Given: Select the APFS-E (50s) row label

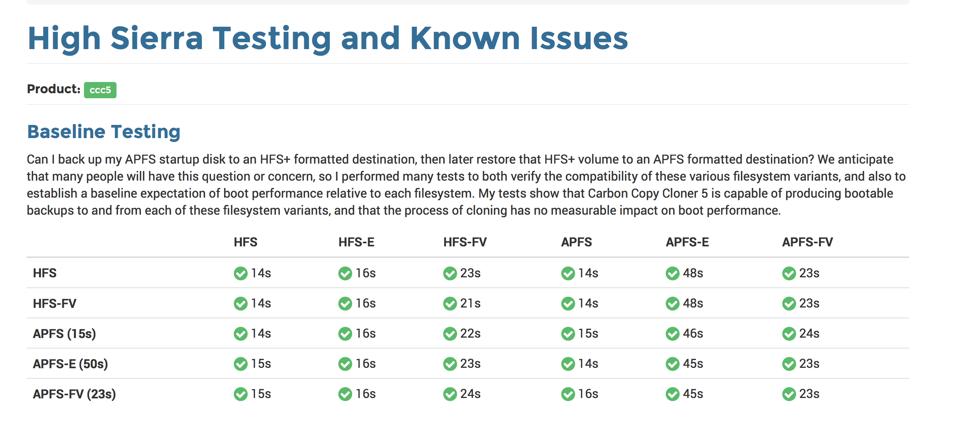Looking at the screenshot, I should [70, 364].
